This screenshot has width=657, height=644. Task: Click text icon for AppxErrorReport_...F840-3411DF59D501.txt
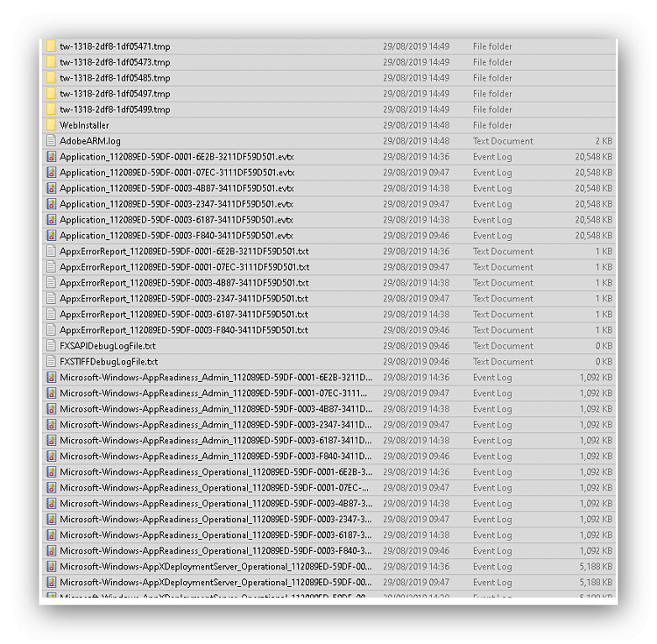click(x=51, y=330)
